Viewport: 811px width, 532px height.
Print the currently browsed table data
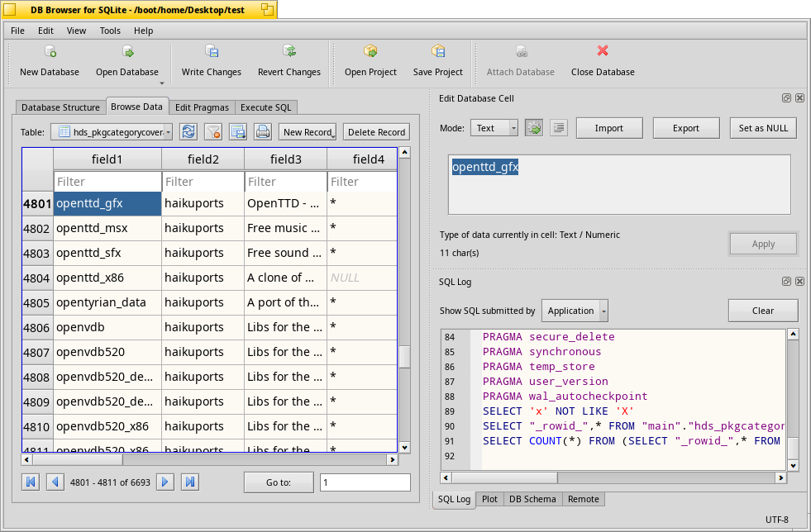click(263, 132)
